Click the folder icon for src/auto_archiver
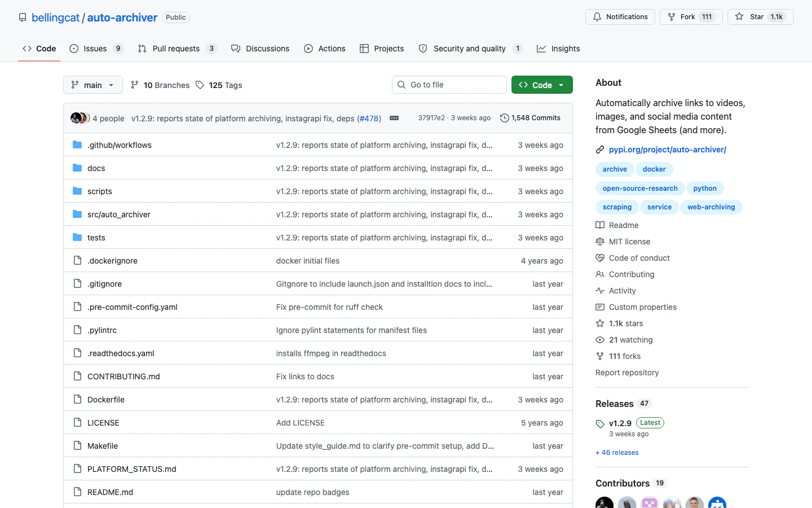 [x=77, y=214]
